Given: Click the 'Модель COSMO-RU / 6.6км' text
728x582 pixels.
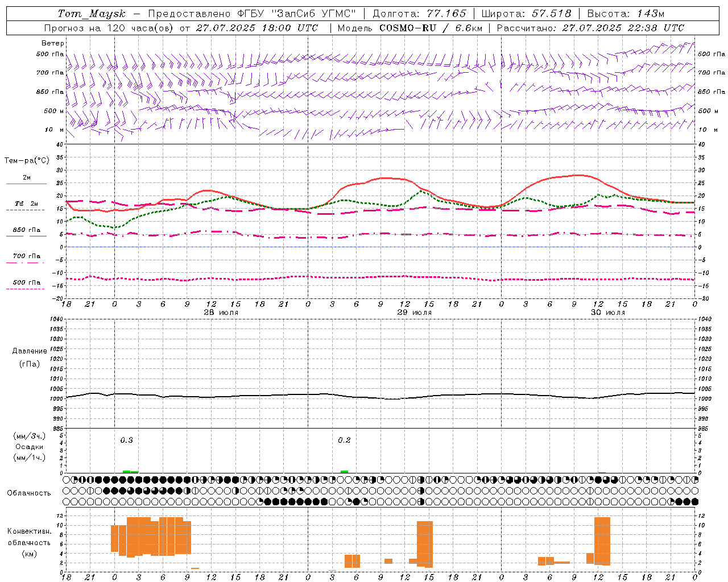Looking at the screenshot, I should point(409,28).
